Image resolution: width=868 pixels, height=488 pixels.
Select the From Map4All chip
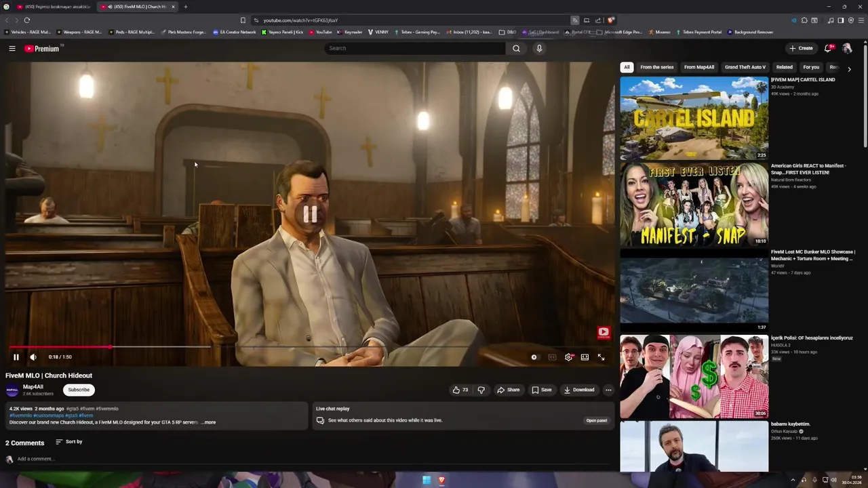[699, 67]
